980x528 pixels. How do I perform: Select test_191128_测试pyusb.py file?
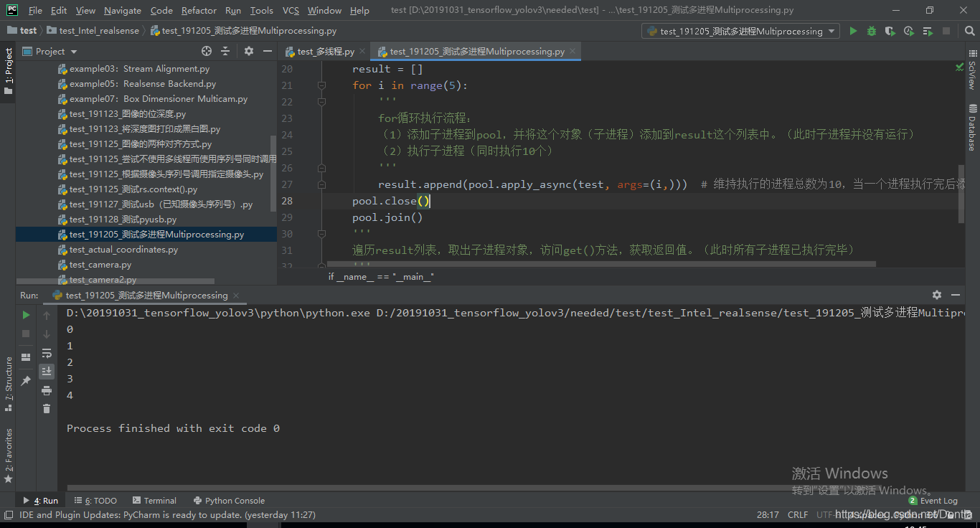(x=123, y=220)
